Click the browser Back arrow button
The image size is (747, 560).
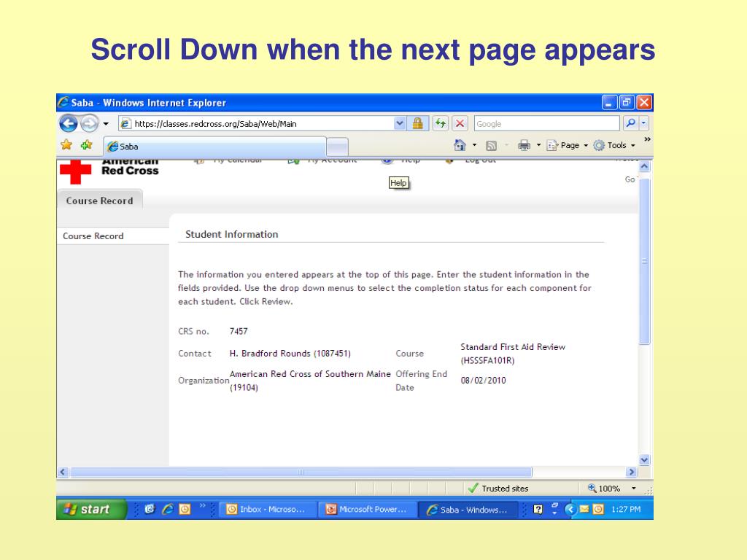click(69, 124)
